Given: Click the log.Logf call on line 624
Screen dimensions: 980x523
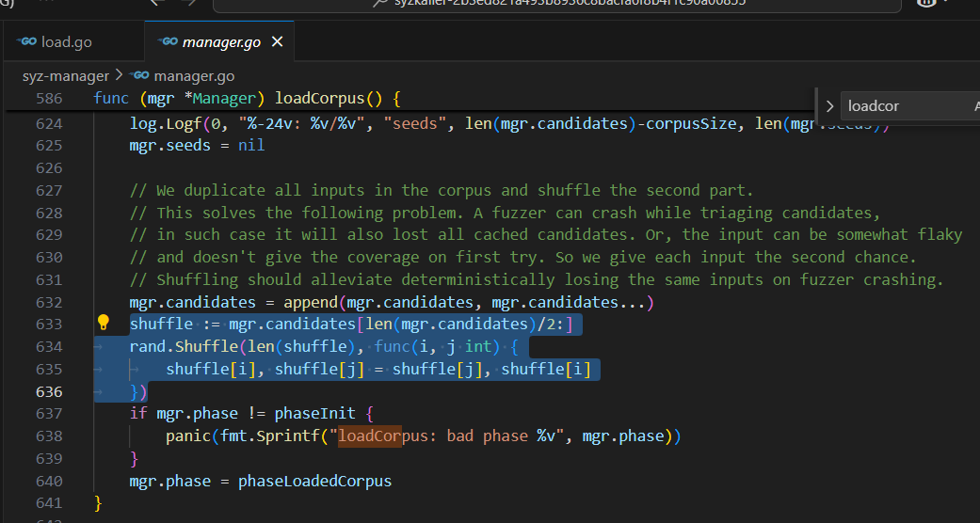Looking at the screenshot, I should point(166,124).
